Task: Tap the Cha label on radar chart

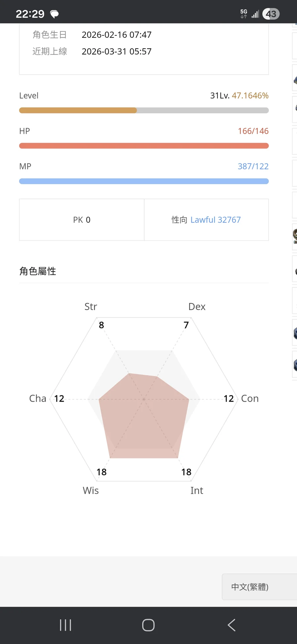Action: coord(38,399)
